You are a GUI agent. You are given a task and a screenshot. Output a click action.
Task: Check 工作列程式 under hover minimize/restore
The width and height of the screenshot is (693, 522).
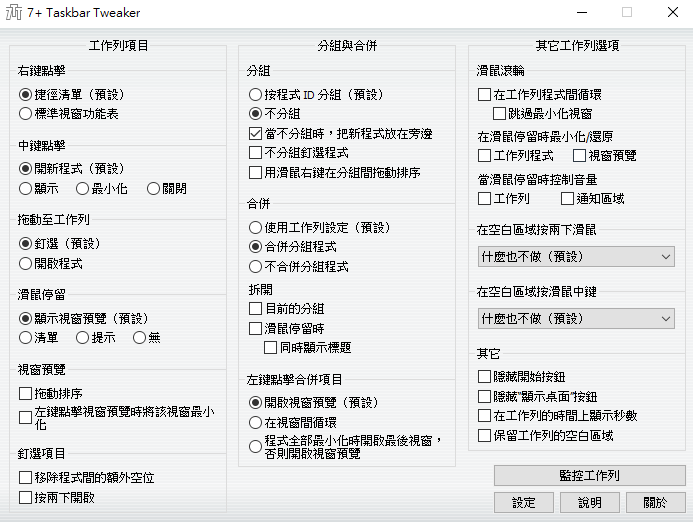(516, 156)
